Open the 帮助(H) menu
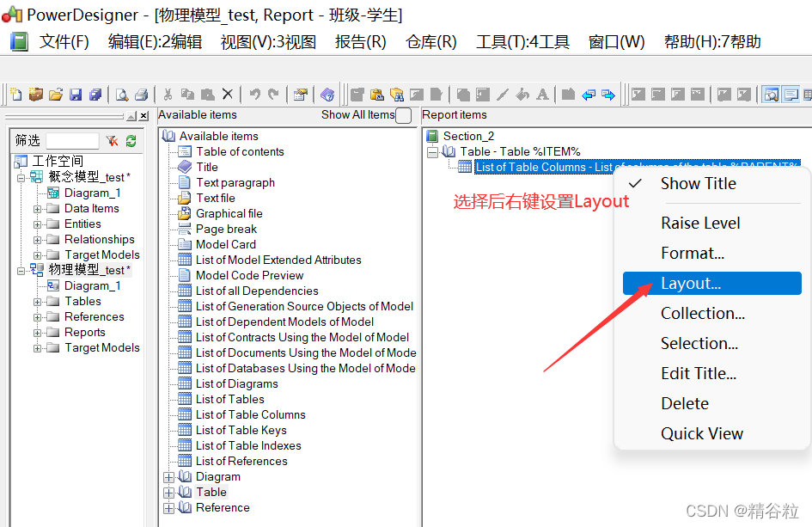The width and height of the screenshot is (812, 527). point(712,41)
